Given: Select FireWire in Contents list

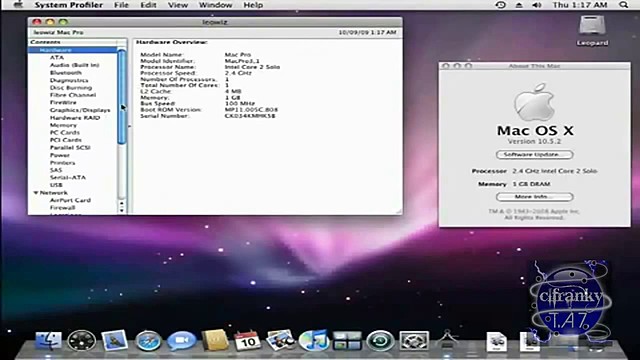Looking at the screenshot, I should pos(63,102).
